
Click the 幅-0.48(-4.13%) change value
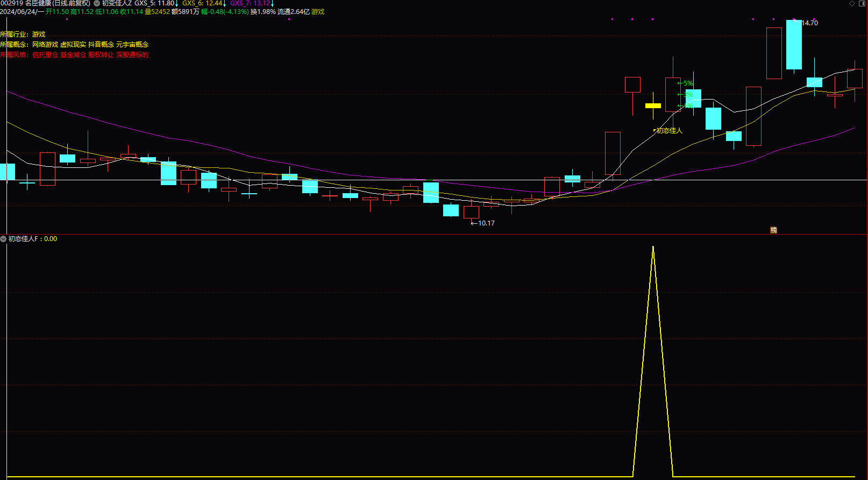pos(225,12)
